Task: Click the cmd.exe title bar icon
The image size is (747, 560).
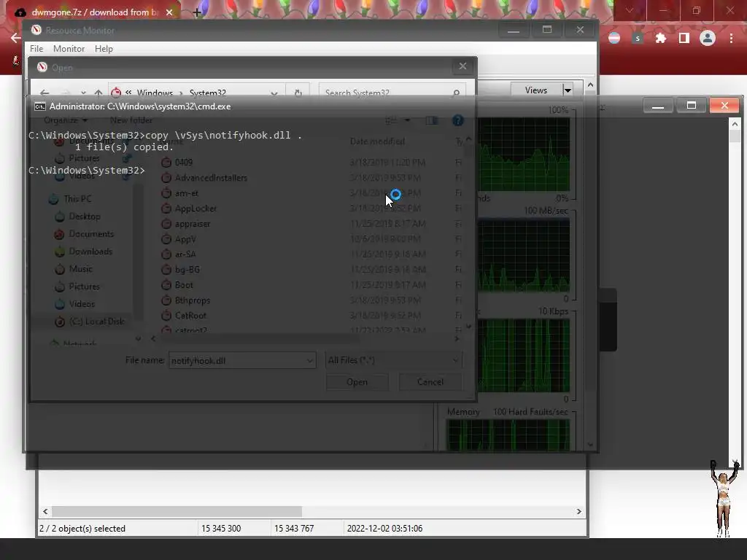Action: [x=40, y=106]
